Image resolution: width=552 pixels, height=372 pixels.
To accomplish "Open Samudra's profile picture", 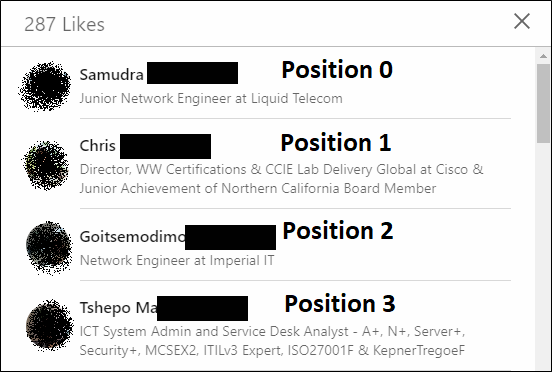I will click(45, 86).
